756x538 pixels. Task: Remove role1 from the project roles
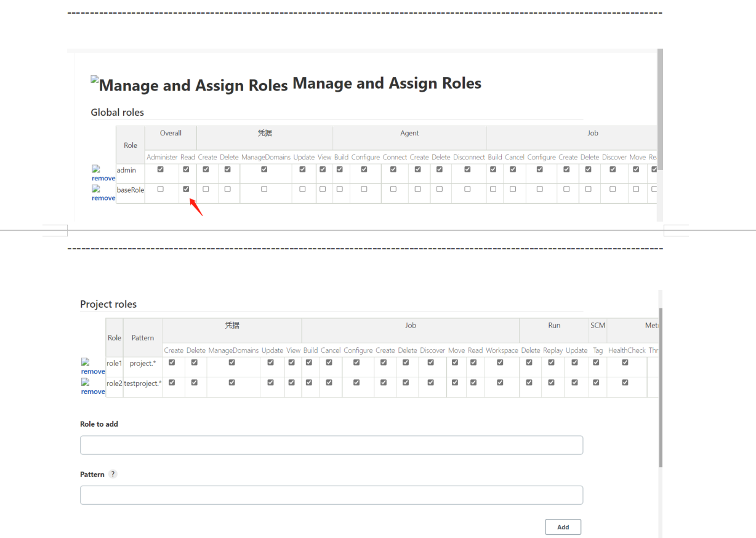pos(93,372)
